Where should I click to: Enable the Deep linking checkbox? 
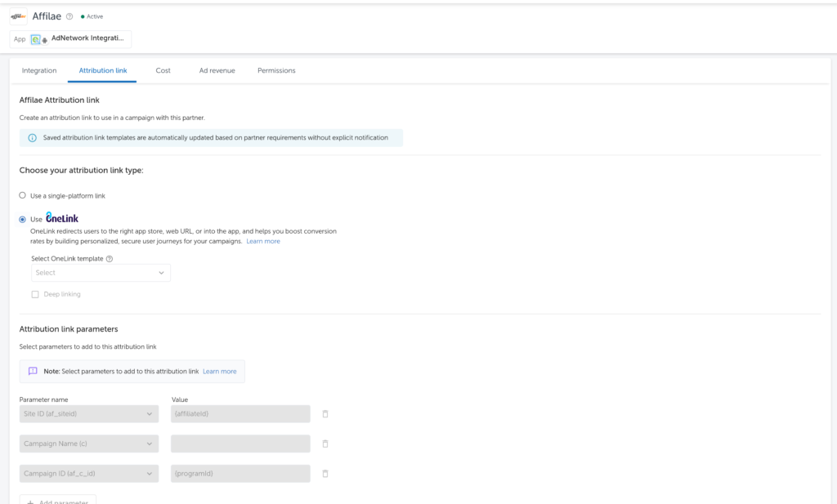pyautogui.click(x=35, y=294)
